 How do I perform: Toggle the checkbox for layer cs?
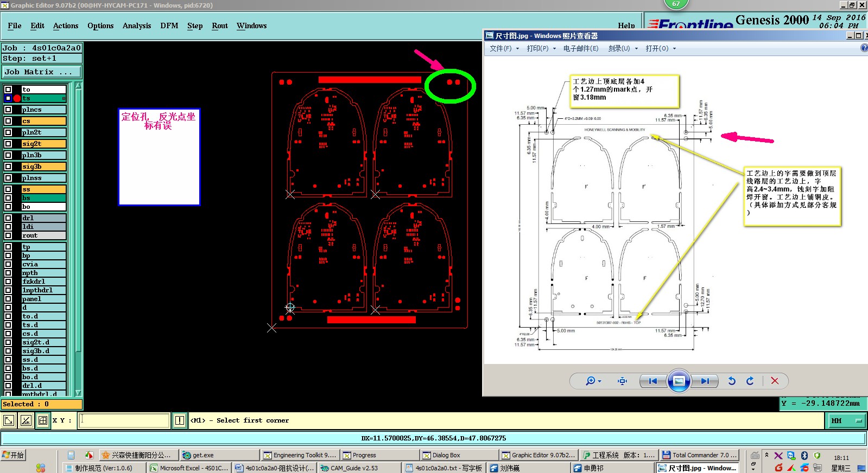click(8, 121)
